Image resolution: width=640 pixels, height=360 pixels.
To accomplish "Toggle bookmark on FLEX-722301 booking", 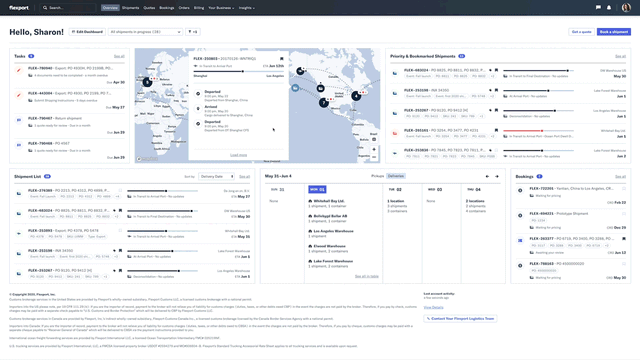I will click(x=624, y=189).
